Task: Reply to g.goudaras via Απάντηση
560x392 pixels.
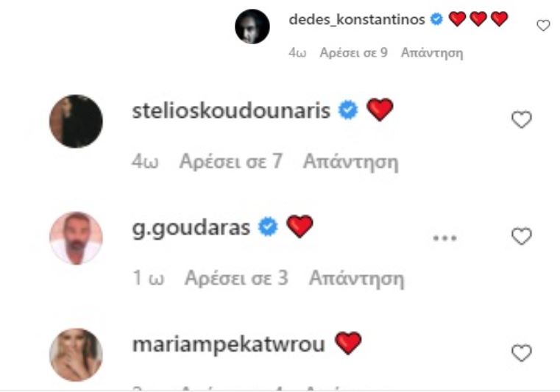Action: (356, 279)
